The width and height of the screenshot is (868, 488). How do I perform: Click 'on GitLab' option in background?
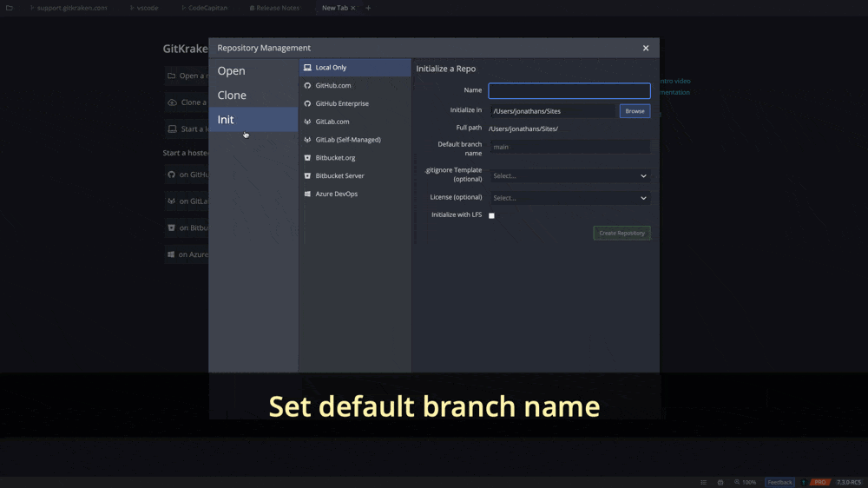pyautogui.click(x=187, y=201)
